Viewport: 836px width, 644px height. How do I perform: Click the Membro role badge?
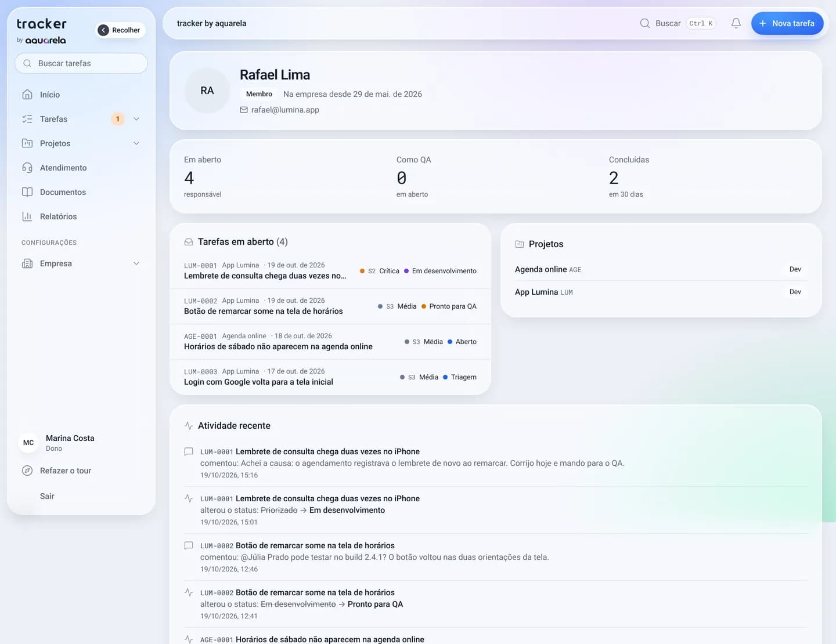pyautogui.click(x=259, y=94)
